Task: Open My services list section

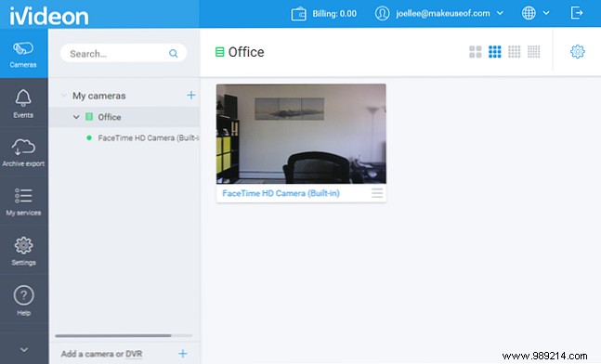Action: (23, 201)
